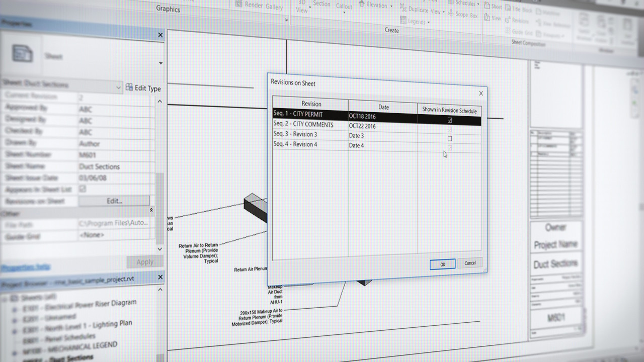This screenshot has width=644, height=362.
Task: Close the Revisions on Sheet dialog
Action: coord(480,93)
